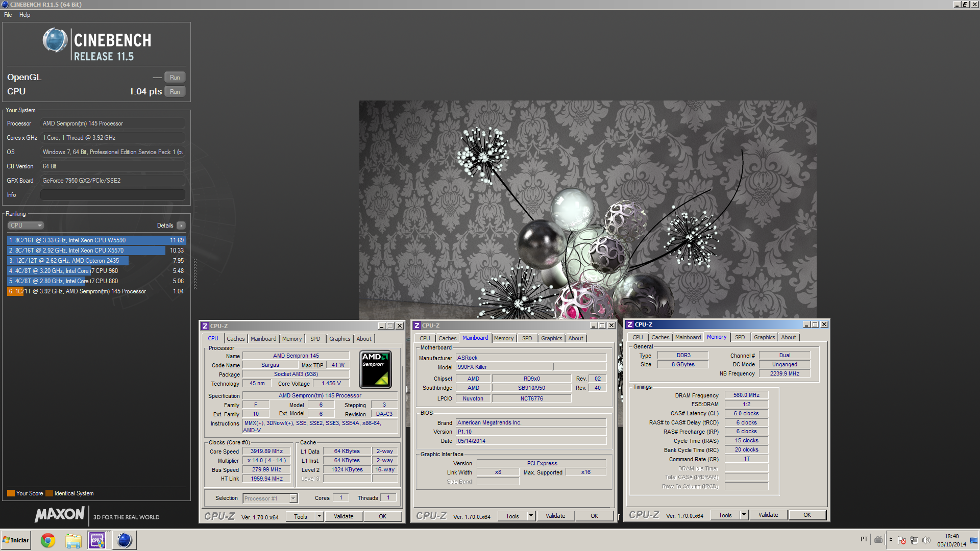Show hidden tray icons arrow
Screen dimensions: 980x551
(x=891, y=540)
